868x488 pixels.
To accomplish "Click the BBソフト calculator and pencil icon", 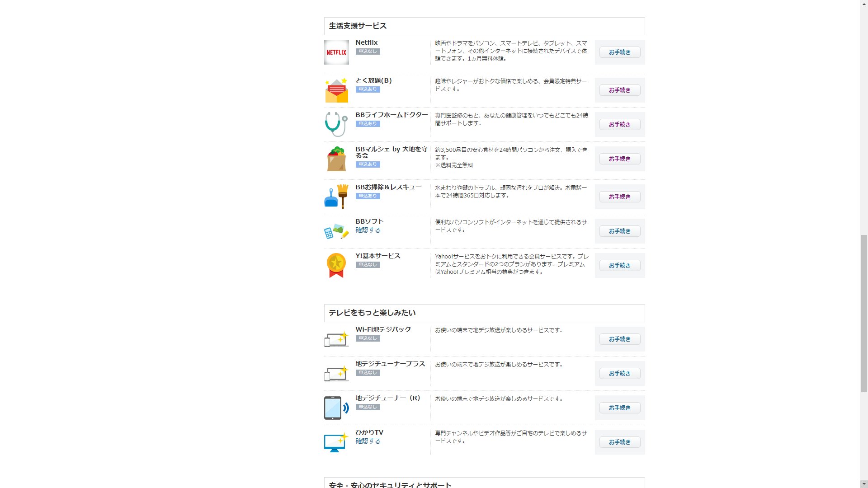I will [336, 231].
